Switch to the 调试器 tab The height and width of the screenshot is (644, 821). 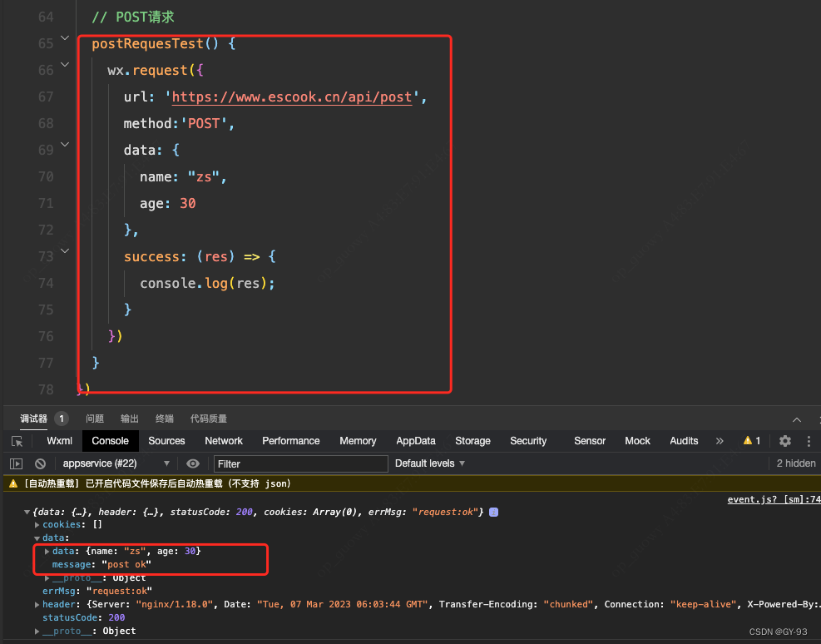coord(33,419)
